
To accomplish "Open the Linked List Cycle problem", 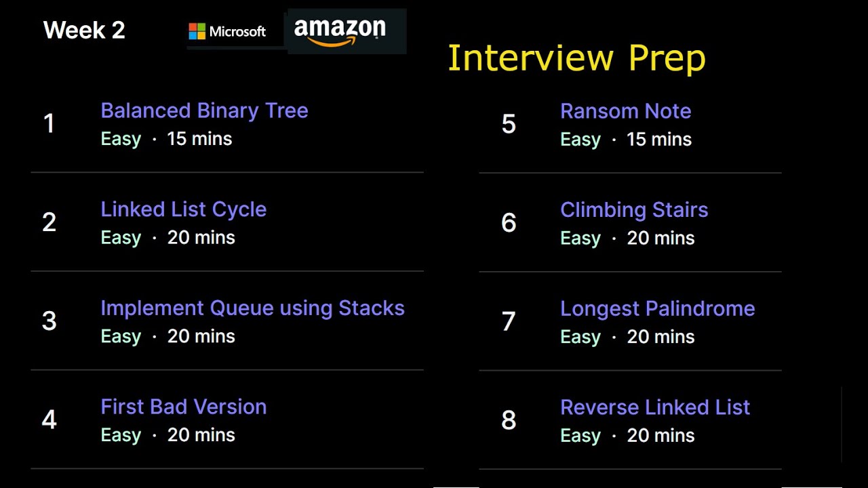I will click(183, 209).
